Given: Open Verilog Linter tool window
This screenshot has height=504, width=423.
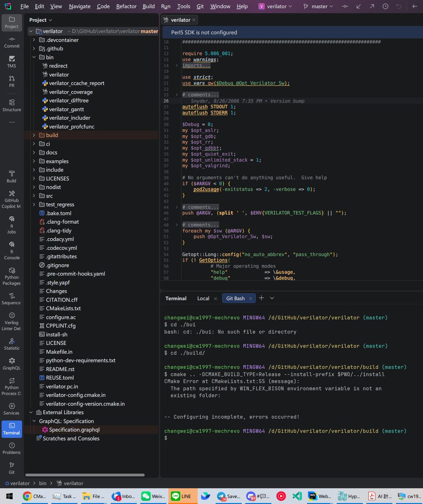Looking at the screenshot, I should pos(12,321).
